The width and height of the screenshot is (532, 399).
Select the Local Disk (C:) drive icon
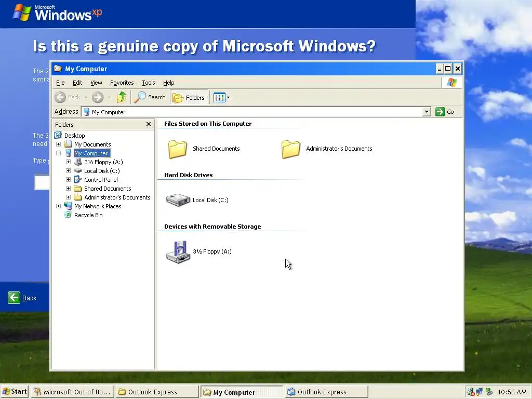point(178,200)
